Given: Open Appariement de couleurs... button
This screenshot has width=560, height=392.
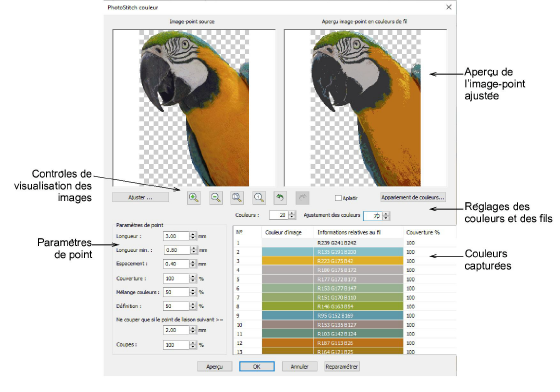Looking at the screenshot, I should (413, 197).
